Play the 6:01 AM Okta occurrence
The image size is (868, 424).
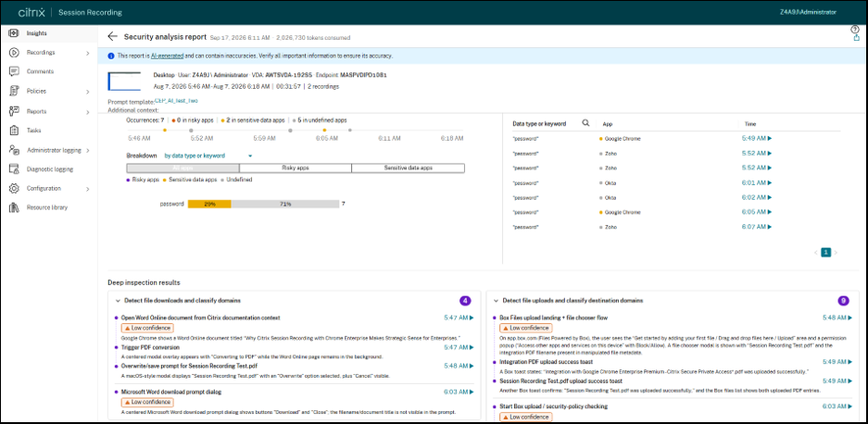757,182
